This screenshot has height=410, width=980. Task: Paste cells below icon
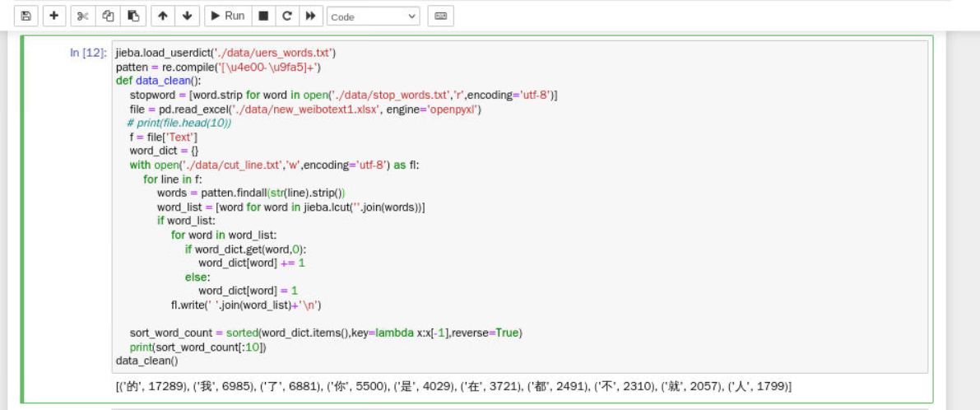click(133, 16)
